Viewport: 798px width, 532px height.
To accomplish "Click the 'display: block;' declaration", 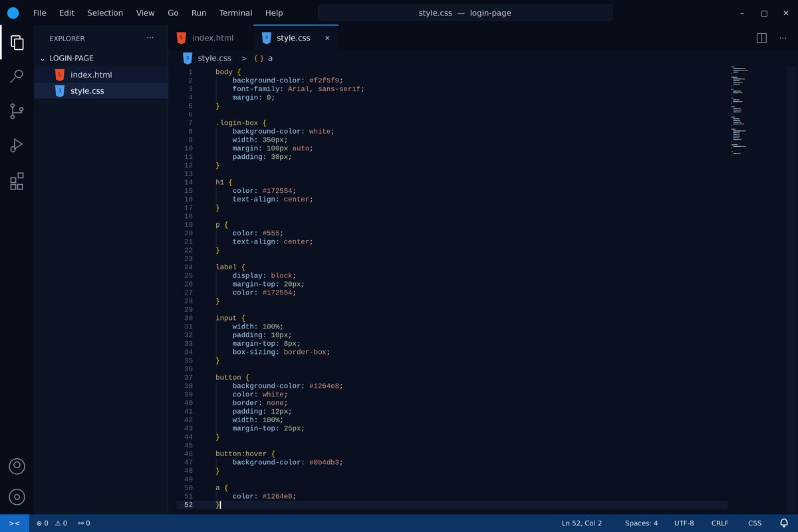I will [x=264, y=275].
